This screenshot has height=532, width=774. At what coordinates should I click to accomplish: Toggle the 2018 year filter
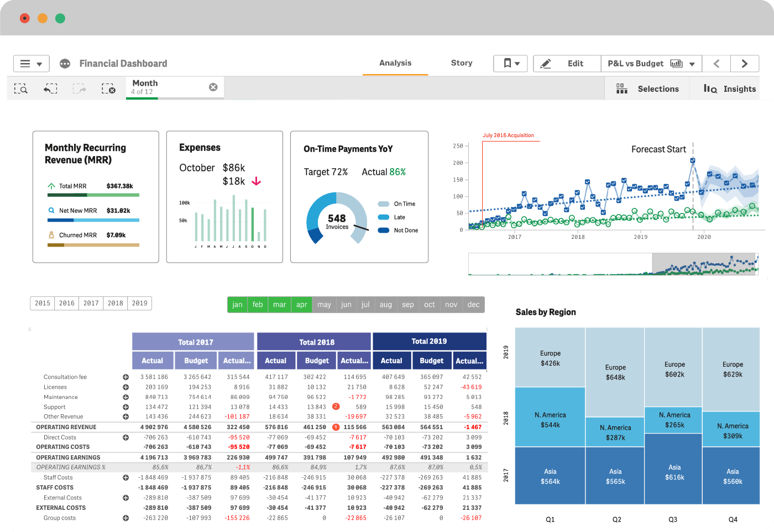tap(115, 303)
